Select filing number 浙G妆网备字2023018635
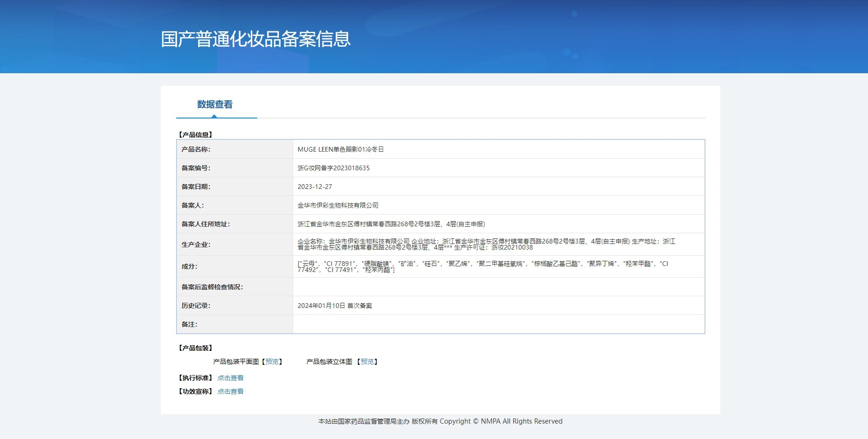 pos(333,168)
